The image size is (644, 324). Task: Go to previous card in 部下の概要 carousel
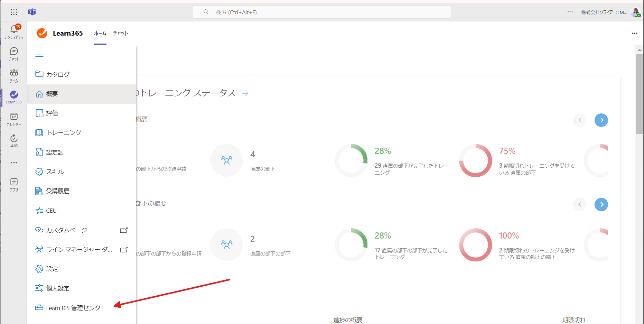(580, 204)
